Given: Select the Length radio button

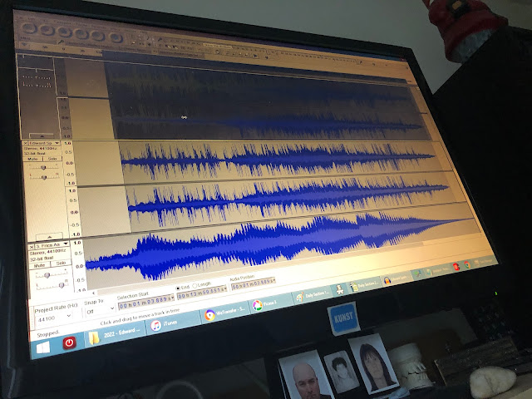Looking at the screenshot, I should (x=195, y=286).
